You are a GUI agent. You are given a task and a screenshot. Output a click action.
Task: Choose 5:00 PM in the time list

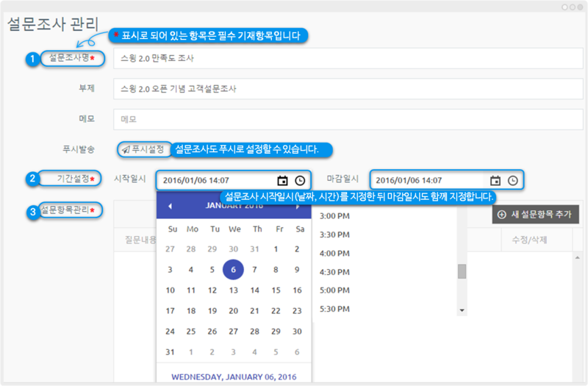coord(334,290)
